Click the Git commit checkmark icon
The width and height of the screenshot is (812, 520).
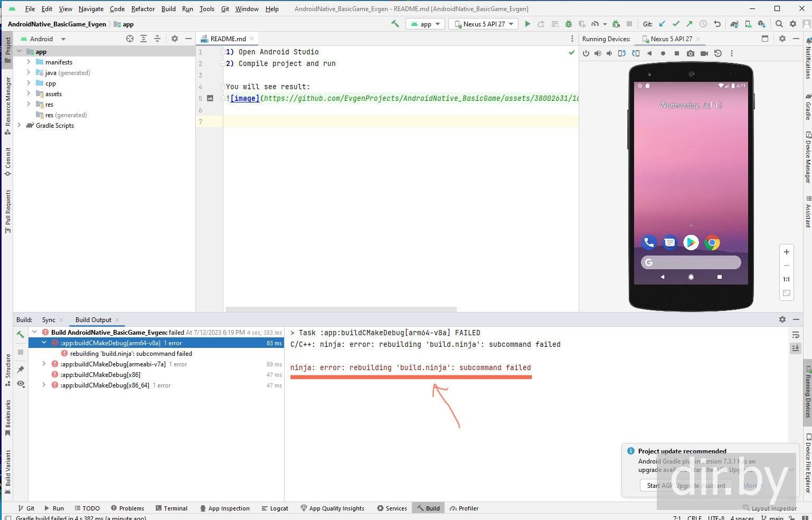coord(676,24)
